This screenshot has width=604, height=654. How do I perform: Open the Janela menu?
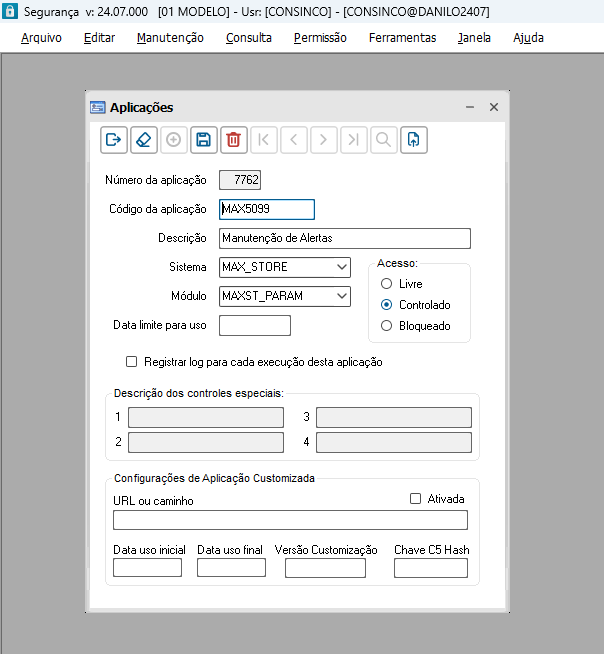click(x=474, y=38)
